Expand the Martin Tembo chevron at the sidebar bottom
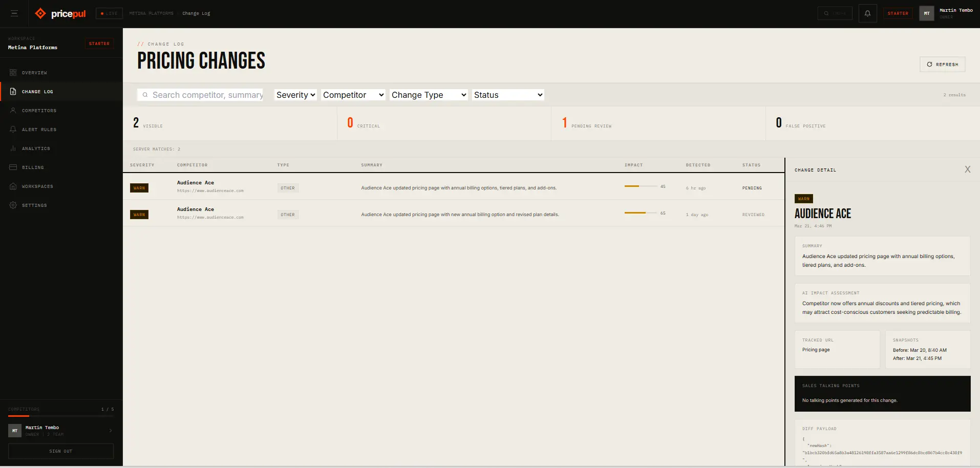This screenshot has width=980, height=468. click(111, 431)
